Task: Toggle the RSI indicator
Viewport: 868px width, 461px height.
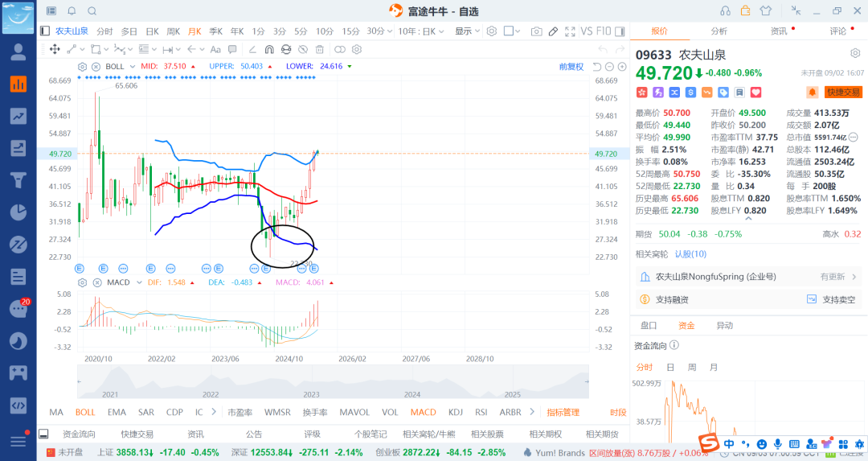Action: (481, 412)
